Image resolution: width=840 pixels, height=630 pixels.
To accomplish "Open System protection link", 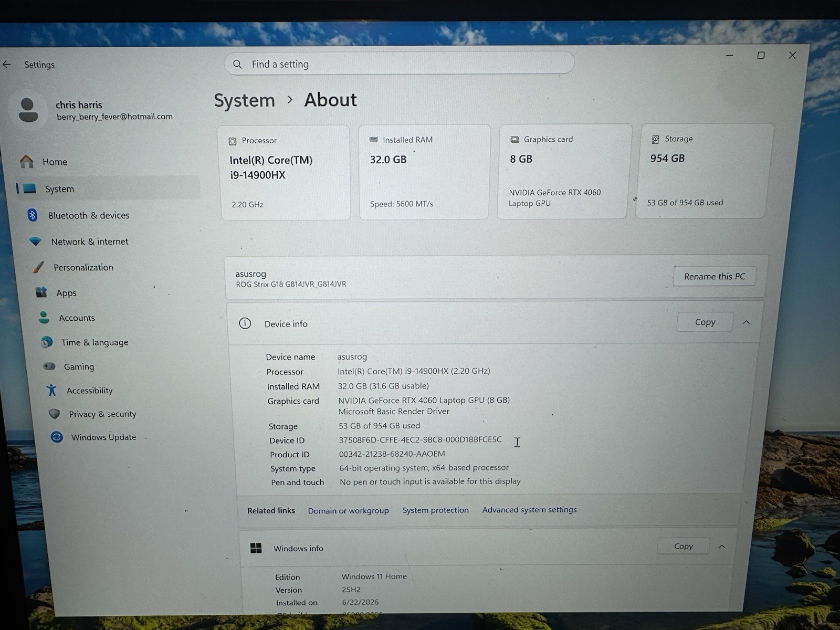I will pos(436,510).
